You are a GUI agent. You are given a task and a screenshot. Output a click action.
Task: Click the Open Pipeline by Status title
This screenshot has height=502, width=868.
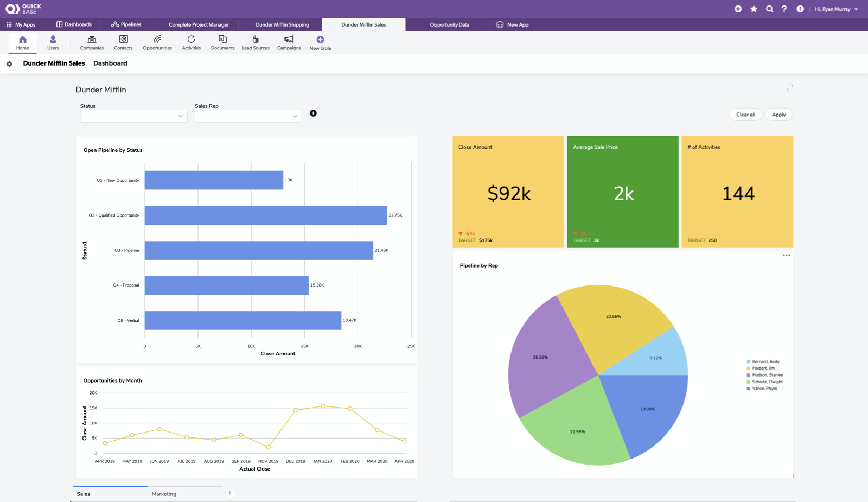pyautogui.click(x=113, y=150)
